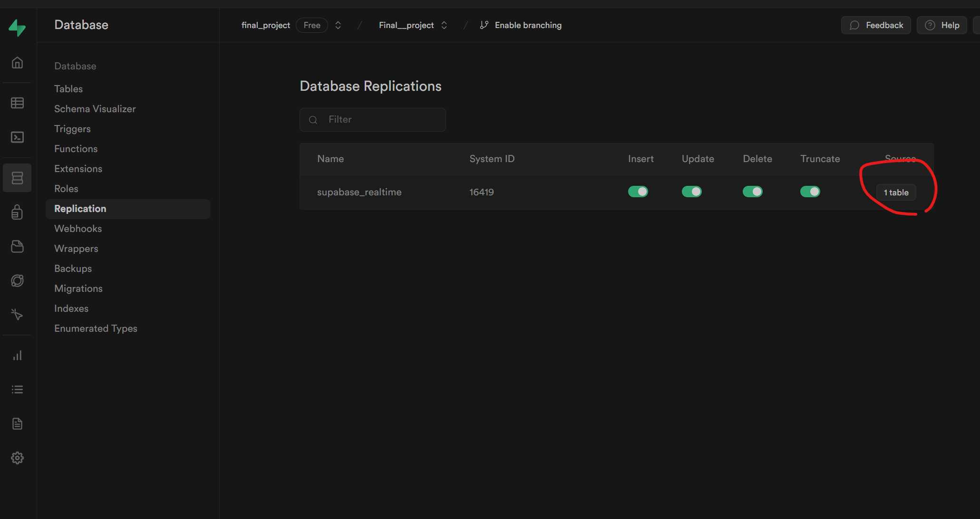Image resolution: width=980 pixels, height=519 pixels.
Task: Open the Edge Functions sidebar icon
Action: point(18,281)
